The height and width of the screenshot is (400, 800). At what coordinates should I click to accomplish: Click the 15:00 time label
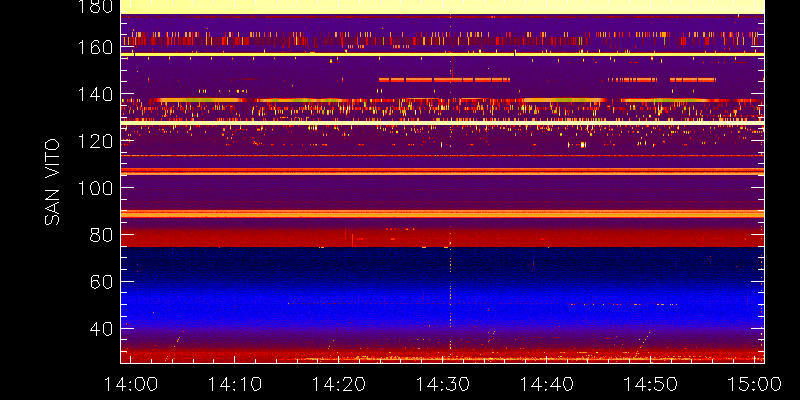pos(755,384)
